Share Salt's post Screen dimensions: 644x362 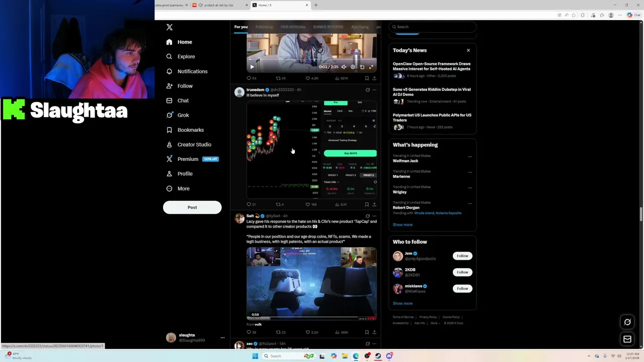click(374, 332)
